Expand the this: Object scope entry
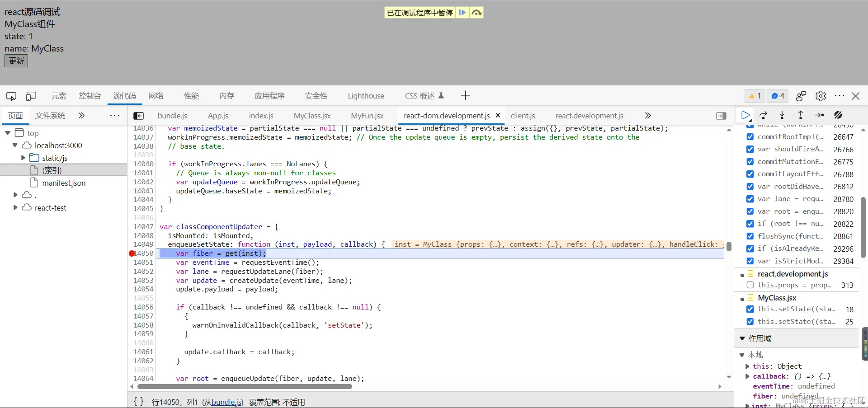The image size is (868, 408). pyautogui.click(x=747, y=366)
